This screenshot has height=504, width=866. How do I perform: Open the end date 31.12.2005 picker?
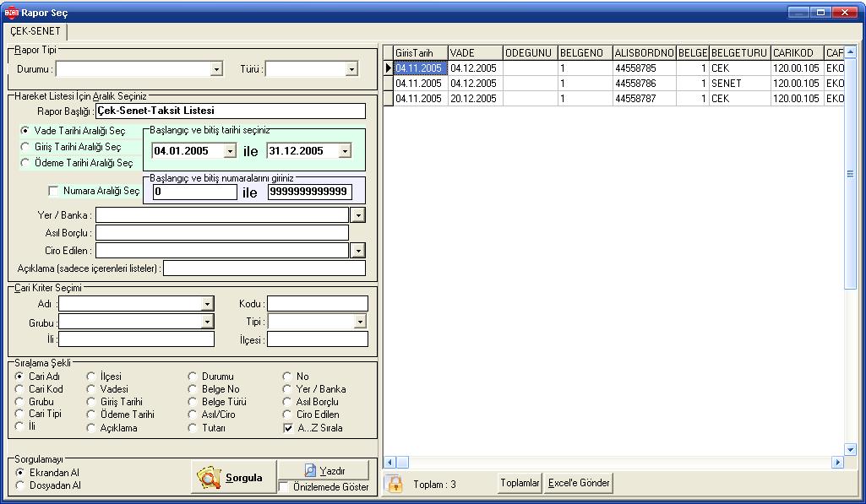tap(346, 151)
